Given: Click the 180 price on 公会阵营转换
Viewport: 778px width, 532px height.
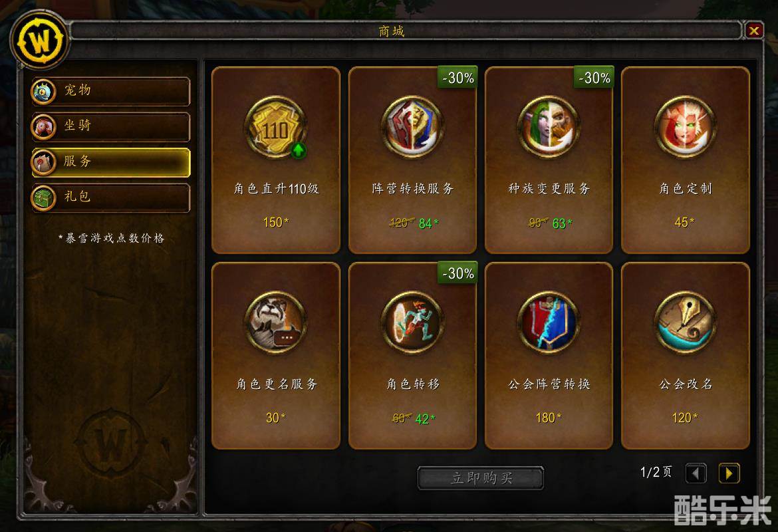Looking at the screenshot, I should pos(549,418).
